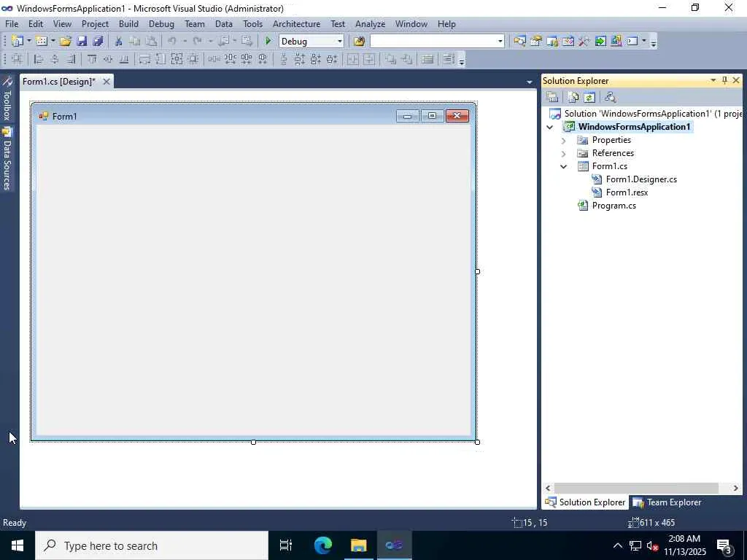Switch to the Team Explorer tab

coord(667,502)
